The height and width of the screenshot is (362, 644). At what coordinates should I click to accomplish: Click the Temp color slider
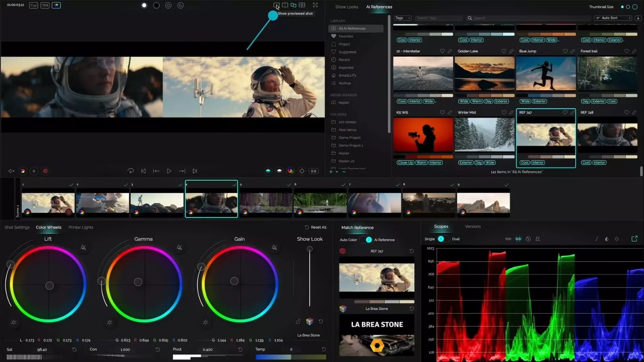coord(291,357)
